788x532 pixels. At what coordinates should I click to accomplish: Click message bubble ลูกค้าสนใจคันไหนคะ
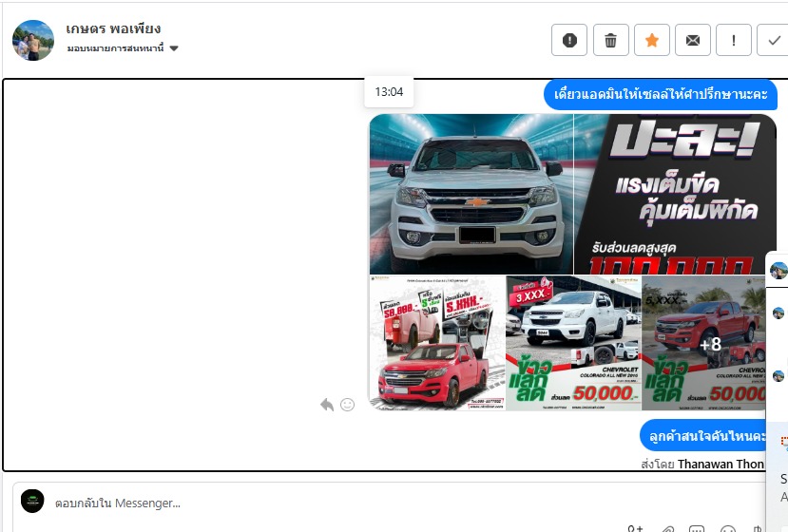[x=703, y=435]
